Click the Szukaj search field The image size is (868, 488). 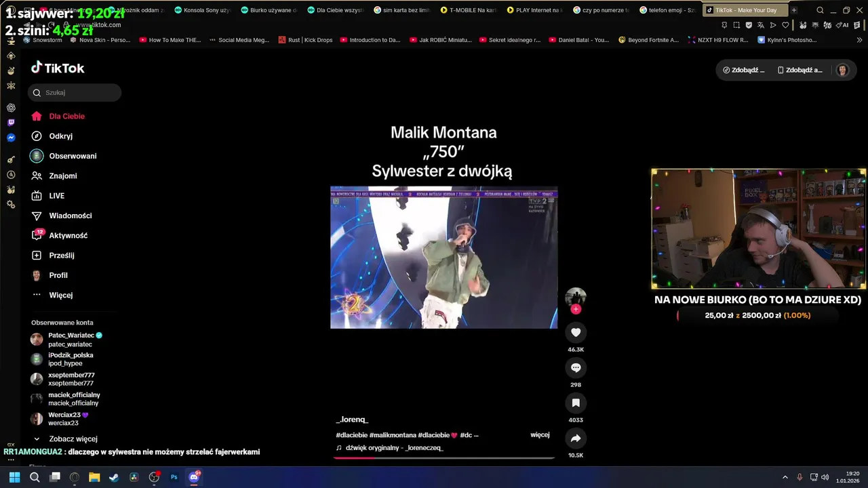pos(75,93)
